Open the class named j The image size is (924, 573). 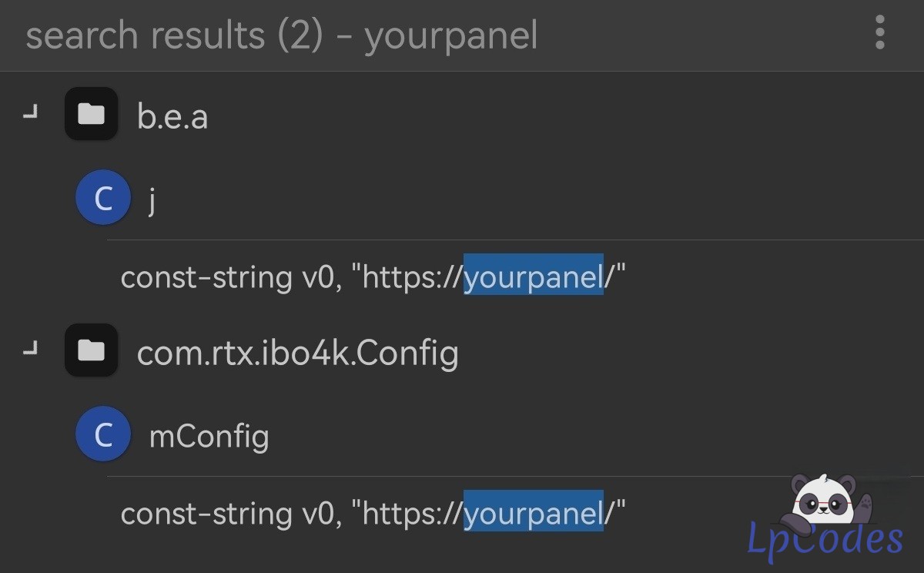[x=152, y=200]
